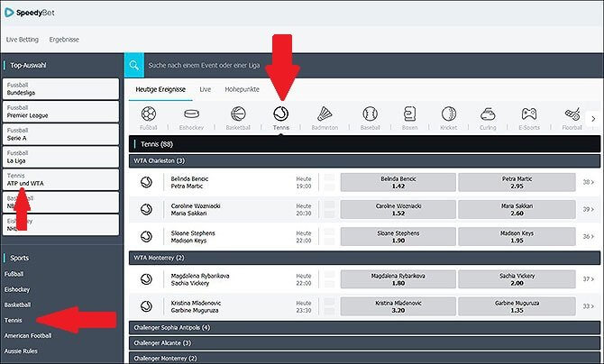Click tennis ball icon for Bencic vs Martic

[x=146, y=182]
